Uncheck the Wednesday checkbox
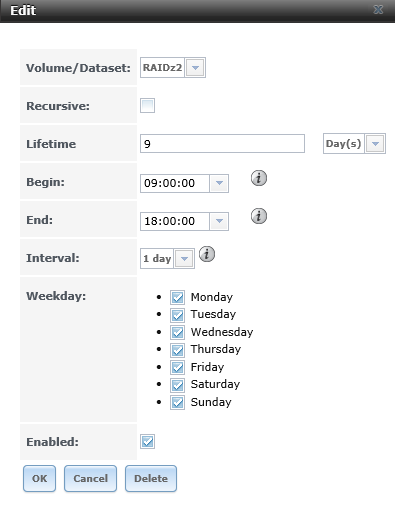The image size is (395, 507). 177,332
